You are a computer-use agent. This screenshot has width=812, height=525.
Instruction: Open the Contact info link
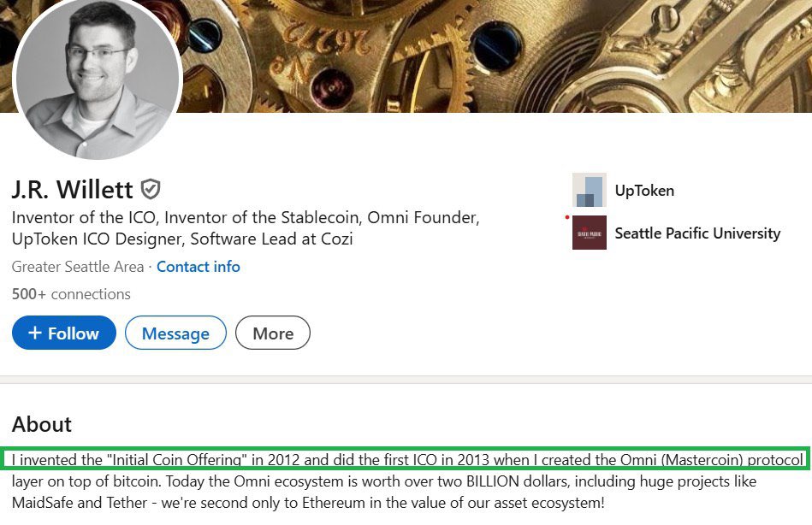coord(199,267)
